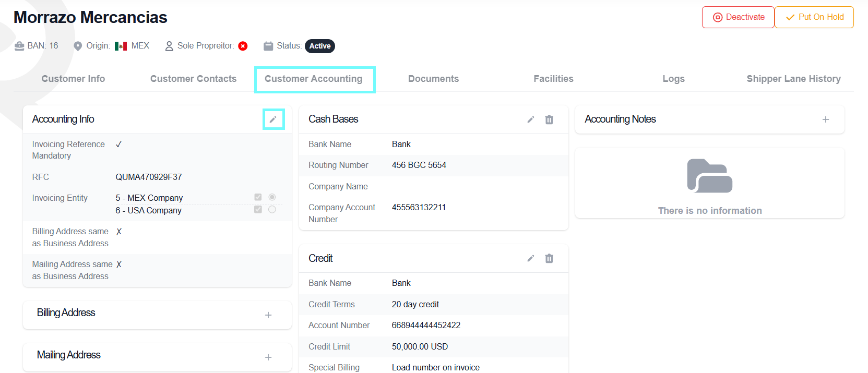Click the Status calendar icon
Screen dimensions: 868x373
[x=268, y=46]
